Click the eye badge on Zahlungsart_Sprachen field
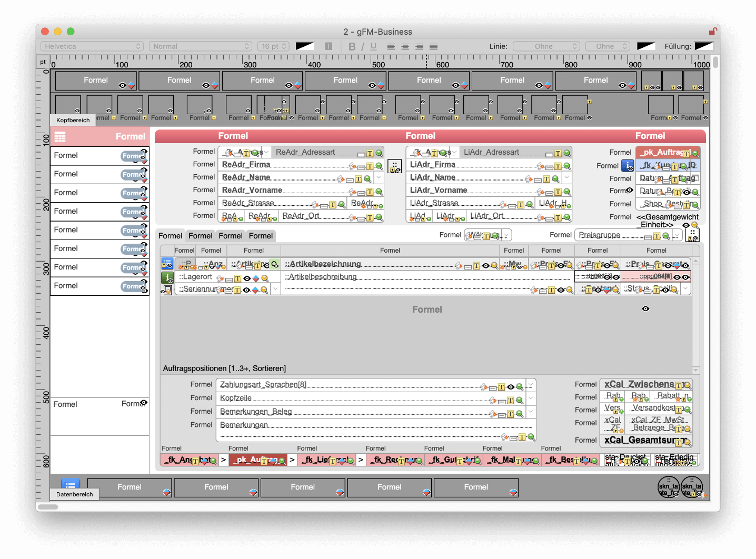The width and height of the screenshot is (756, 559). pos(510,387)
